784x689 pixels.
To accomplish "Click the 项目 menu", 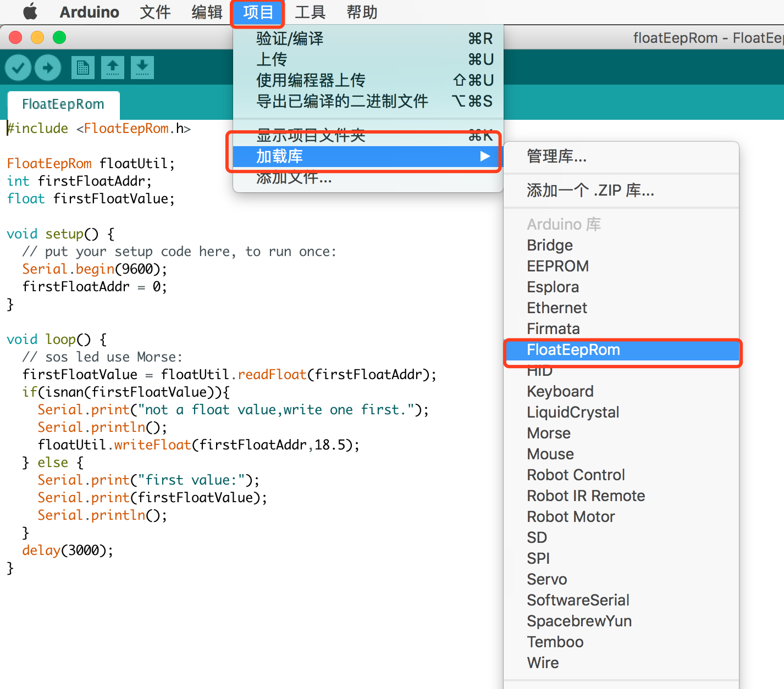I will [x=258, y=12].
